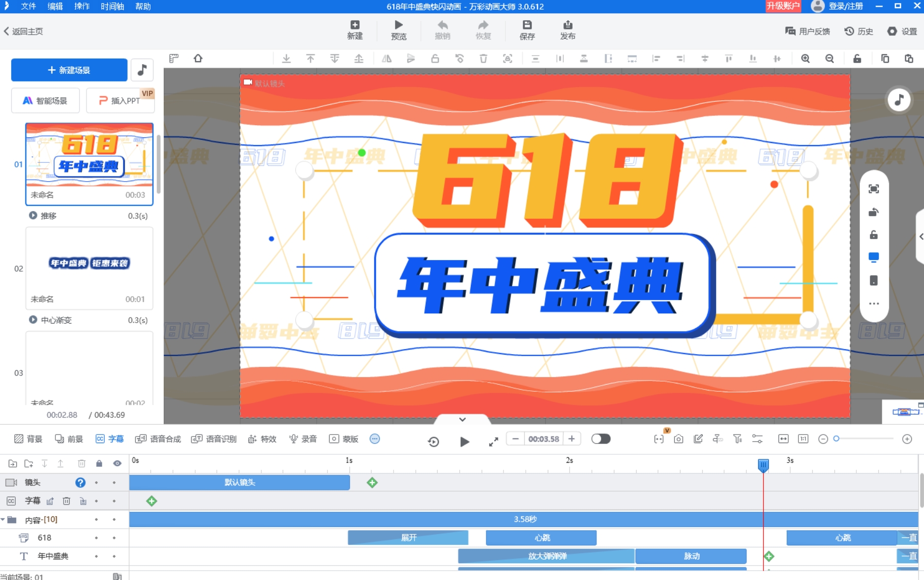Image resolution: width=924 pixels, height=580 pixels.
Task: Preview the animation with 预览
Action: coord(398,29)
